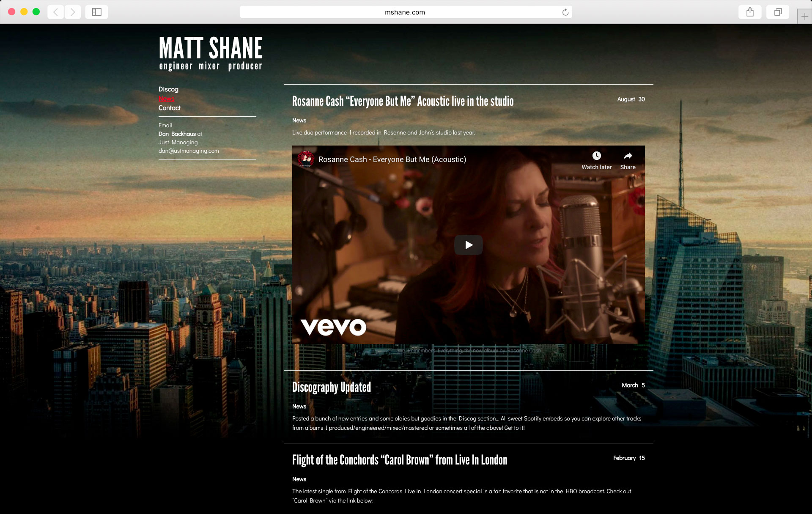Click the Safari forward arrow button
This screenshot has width=812, height=514.
pyautogui.click(x=73, y=12)
